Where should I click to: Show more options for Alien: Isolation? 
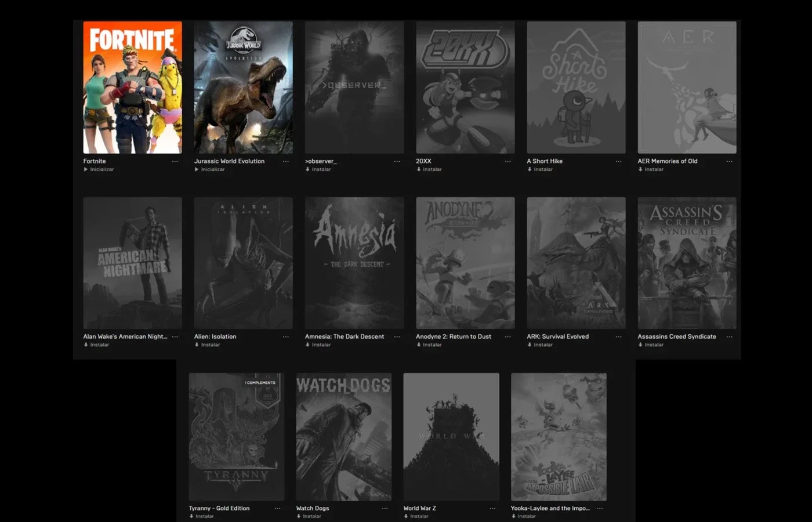click(x=285, y=336)
